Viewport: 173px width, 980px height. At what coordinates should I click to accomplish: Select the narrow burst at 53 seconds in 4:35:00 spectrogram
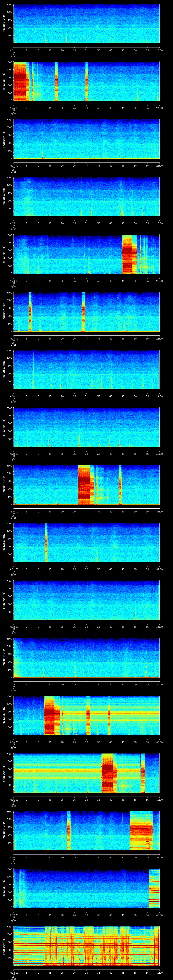click(x=143, y=773)
